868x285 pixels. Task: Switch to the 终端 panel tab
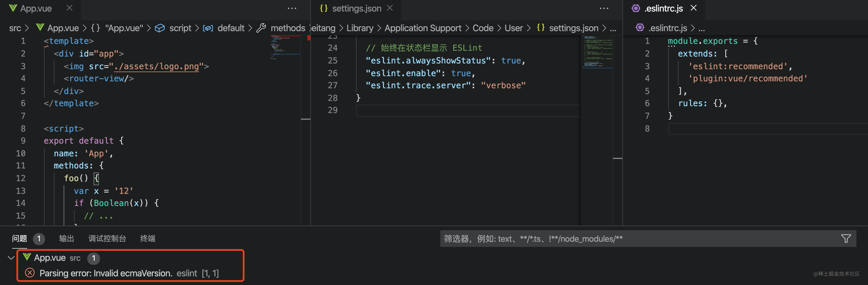(148, 239)
